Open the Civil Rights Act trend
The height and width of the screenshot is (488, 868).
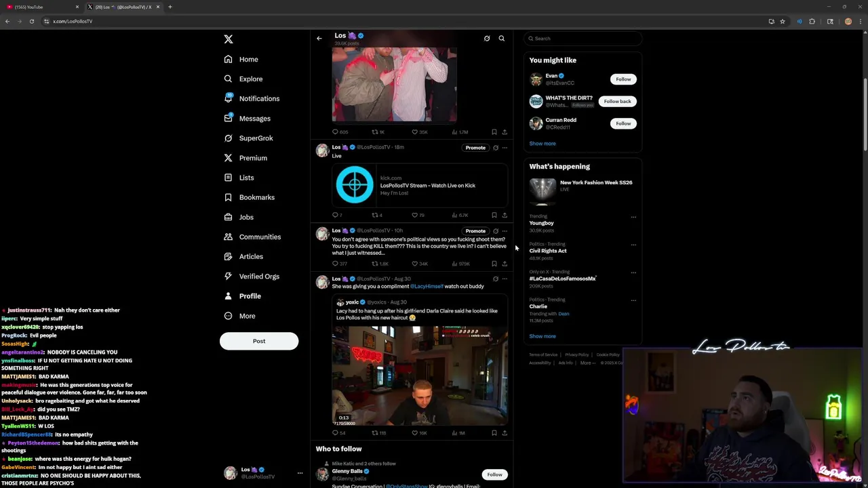coord(548,251)
